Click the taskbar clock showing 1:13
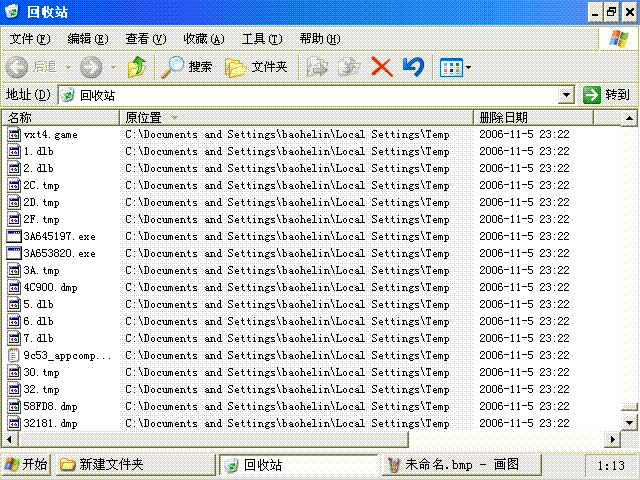The width and height of the screenshot is (640, 480). 611,465
